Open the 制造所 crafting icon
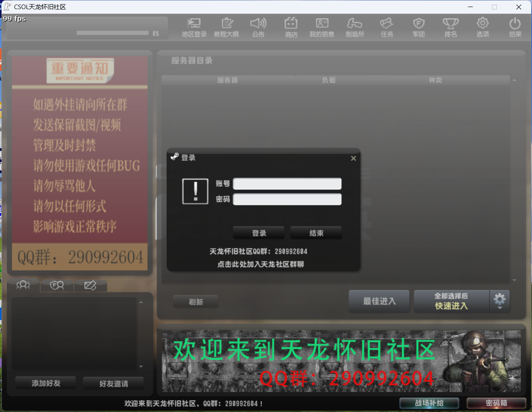Screen dimensions: 532x412 coord(355,27)
